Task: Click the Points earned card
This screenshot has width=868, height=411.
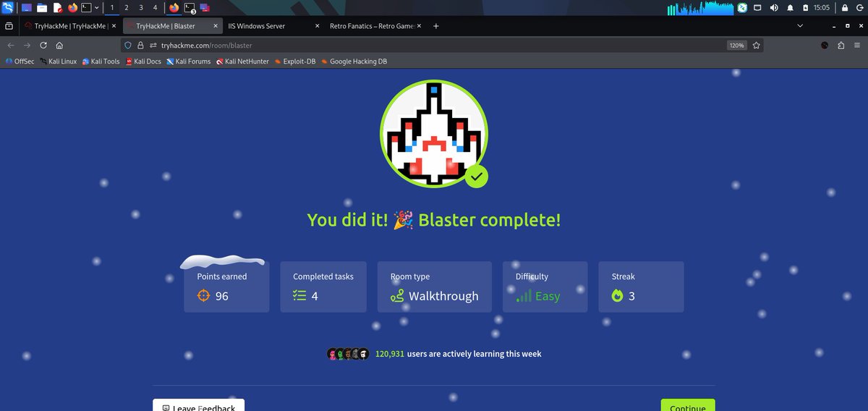Action: coord(226,287)
